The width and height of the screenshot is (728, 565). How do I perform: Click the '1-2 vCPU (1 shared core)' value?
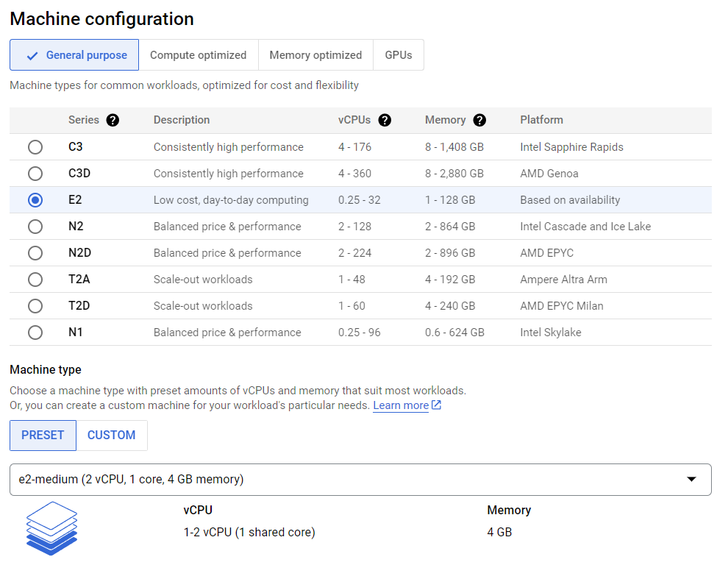click(x=249, y=532)
